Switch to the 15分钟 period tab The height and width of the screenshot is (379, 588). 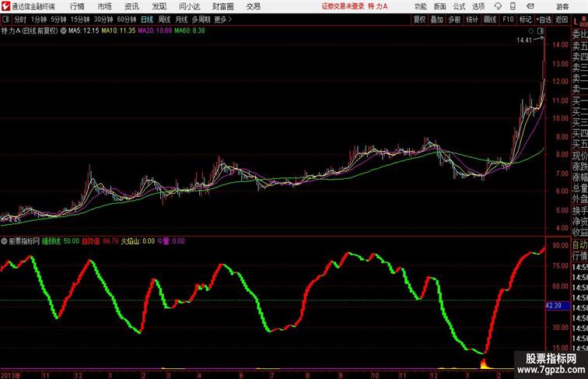pos(80,19)
